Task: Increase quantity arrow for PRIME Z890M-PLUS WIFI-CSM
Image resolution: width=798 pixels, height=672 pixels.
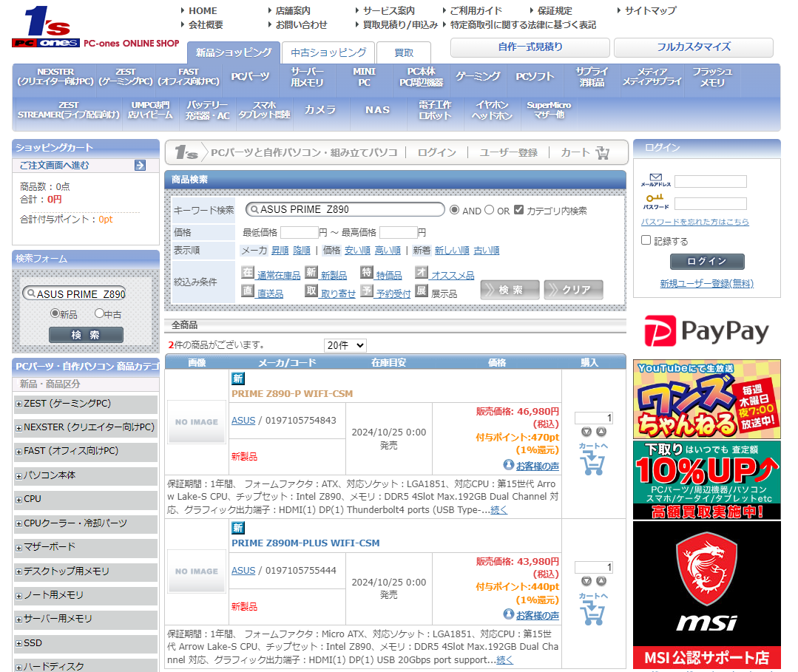Action: (601, 582)
